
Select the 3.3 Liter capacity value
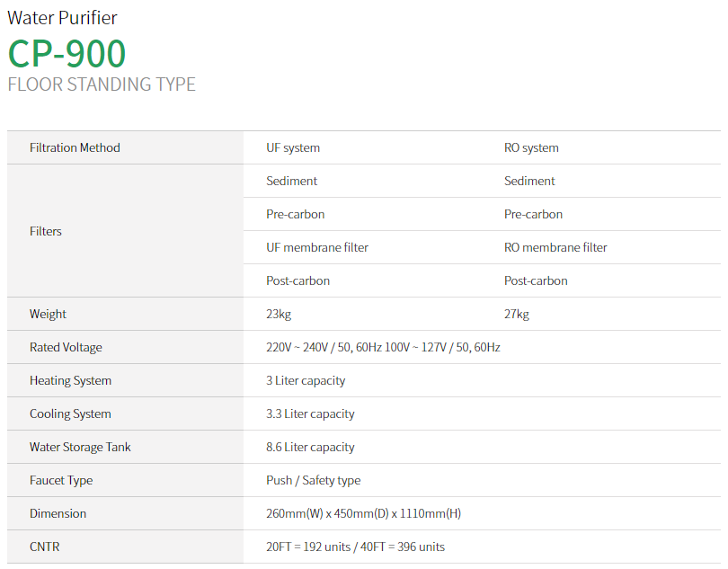click(310, 413)
